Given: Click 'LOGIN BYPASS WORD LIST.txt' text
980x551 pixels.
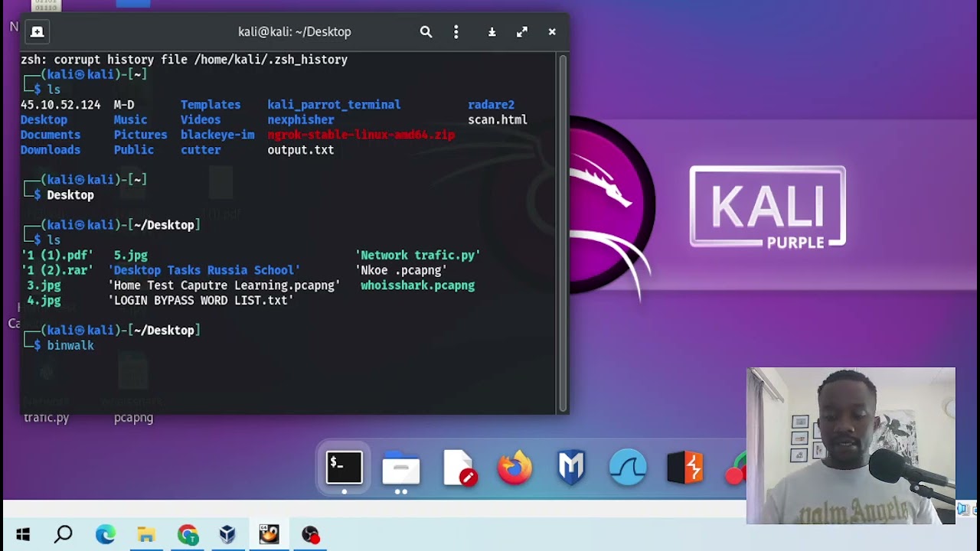Looking at the screenshot, I should (x=201, y=301).
